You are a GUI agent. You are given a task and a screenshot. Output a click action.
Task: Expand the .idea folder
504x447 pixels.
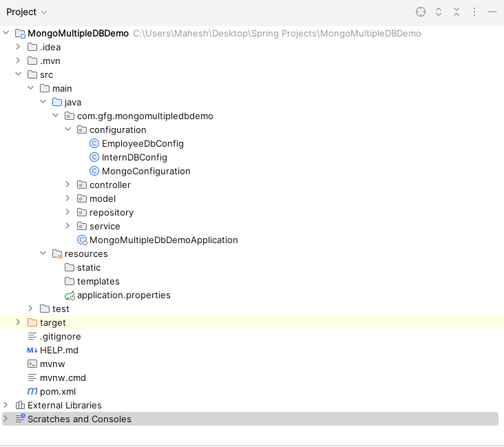click(18, 47)
